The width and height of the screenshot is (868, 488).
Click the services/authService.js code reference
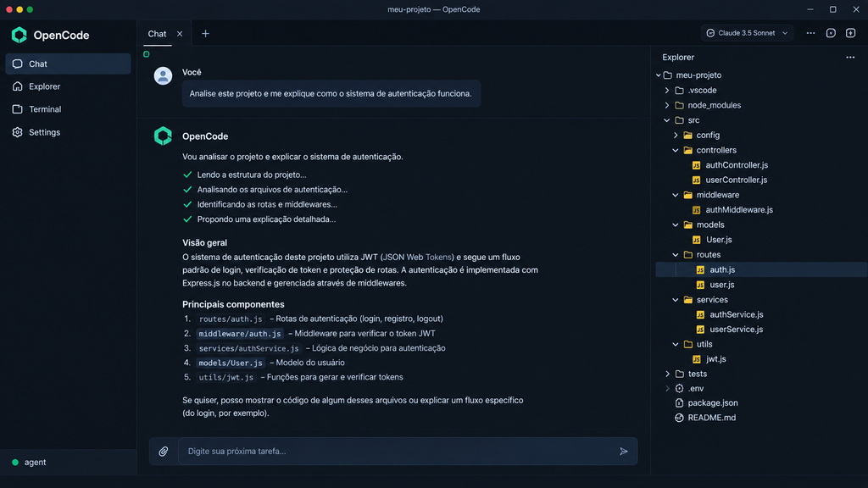tap(248, 348)
